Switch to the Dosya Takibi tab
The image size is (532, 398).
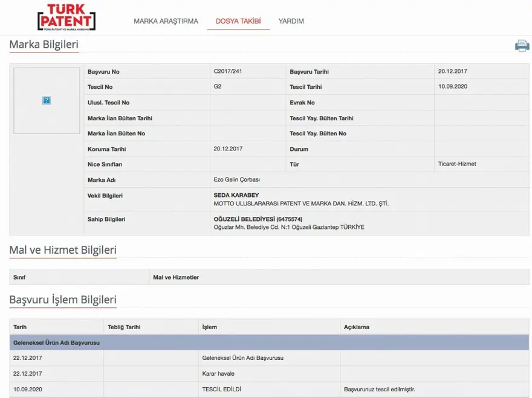(x=238, y=21)
